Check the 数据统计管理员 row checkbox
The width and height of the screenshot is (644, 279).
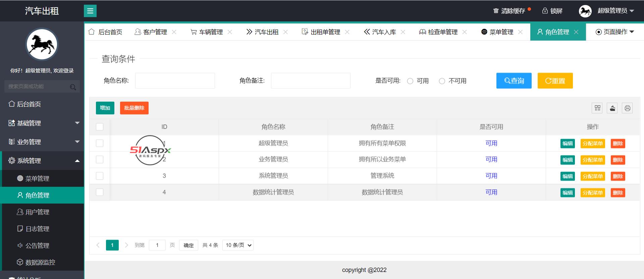pyautogui.click(x=100, y=192)
